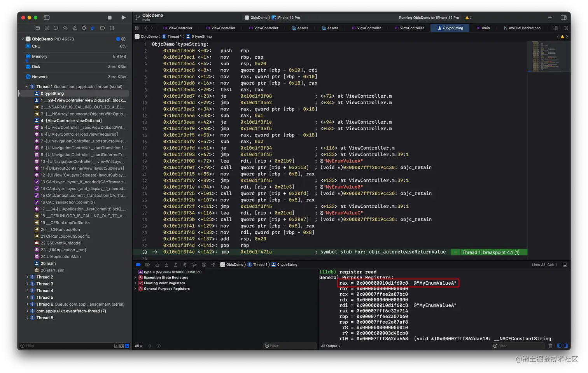
Task: Expand General Purpose Registers
Action: tap(135, 289)
